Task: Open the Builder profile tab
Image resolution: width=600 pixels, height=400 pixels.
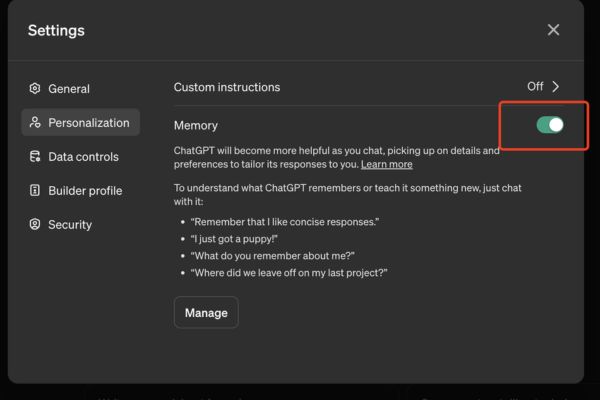Action: (85, 191)
